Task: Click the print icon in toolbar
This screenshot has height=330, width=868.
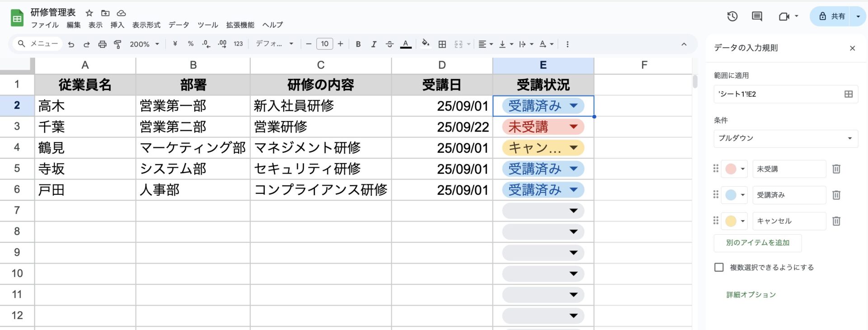Action: coord(102,44)
